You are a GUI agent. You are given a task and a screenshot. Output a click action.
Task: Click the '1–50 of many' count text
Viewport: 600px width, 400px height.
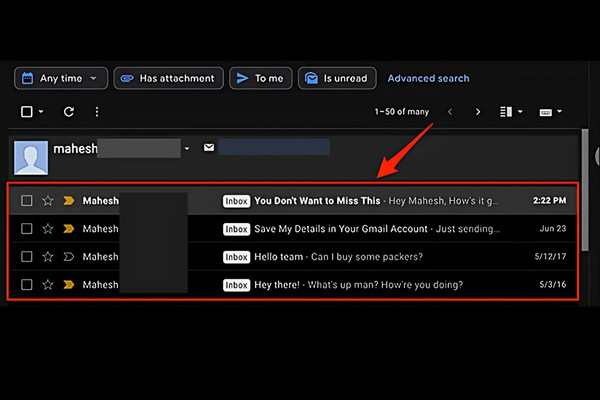(402, 112)
